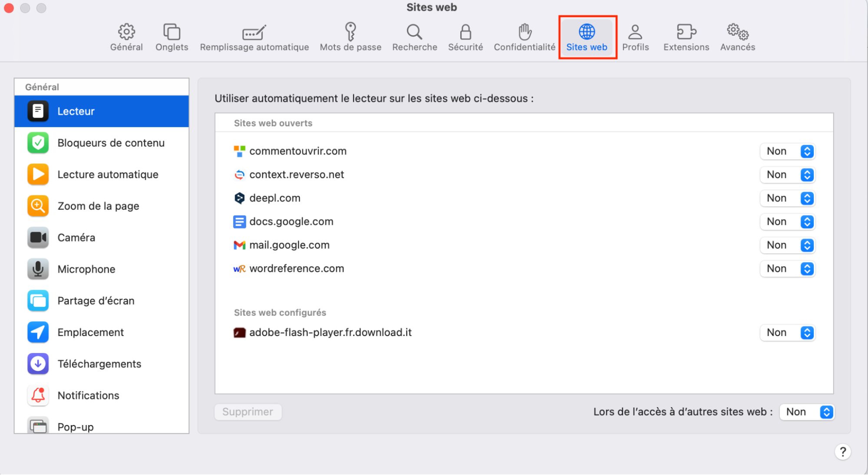Click the help question mark button
Viewport: 868px width, 475px height.
coord(843,452)
